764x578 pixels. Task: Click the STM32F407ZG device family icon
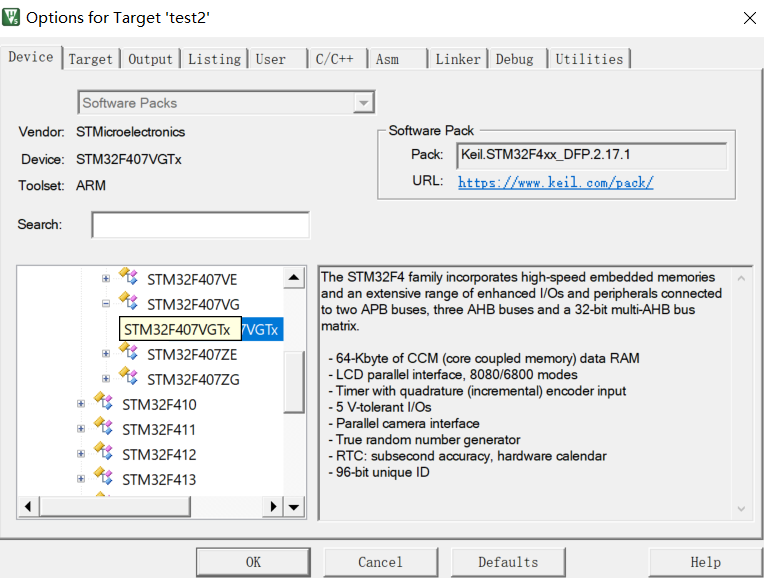[129, 376]
